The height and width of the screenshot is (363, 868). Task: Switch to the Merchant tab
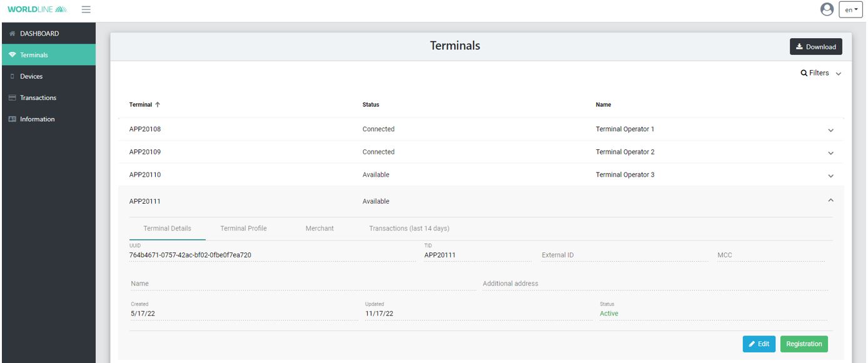[x=320, y=229]
